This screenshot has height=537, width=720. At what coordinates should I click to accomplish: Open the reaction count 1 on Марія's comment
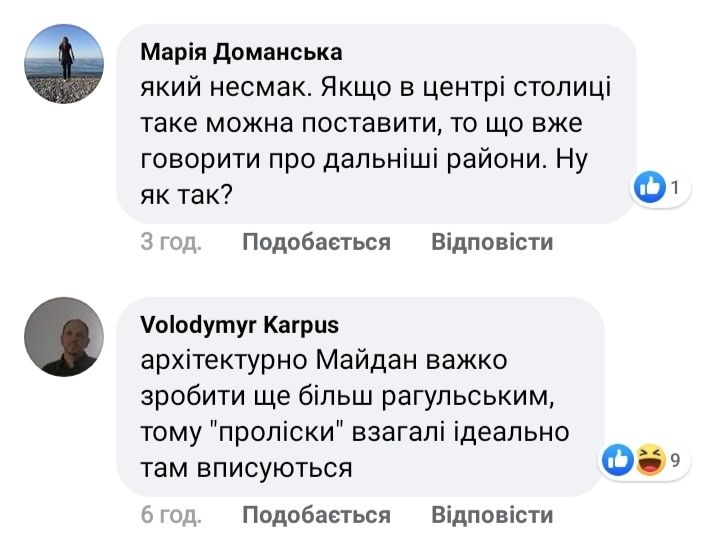point(676,187)
